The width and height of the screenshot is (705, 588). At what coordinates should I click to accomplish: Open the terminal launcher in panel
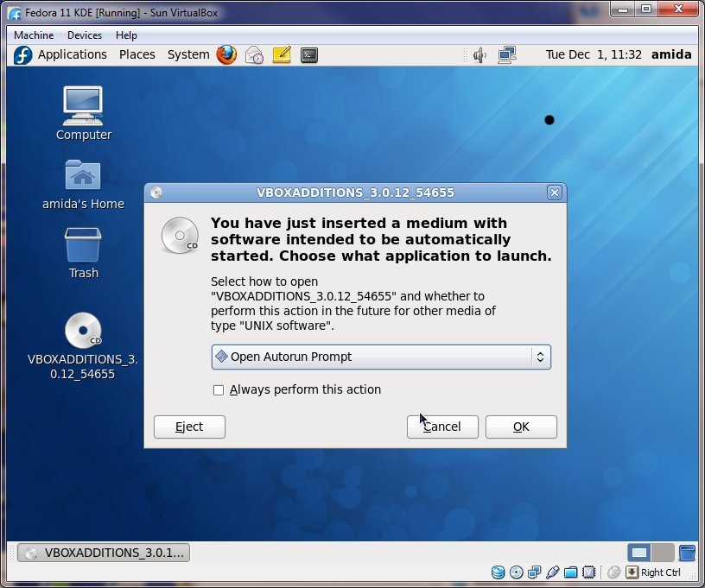click(308, 54)
